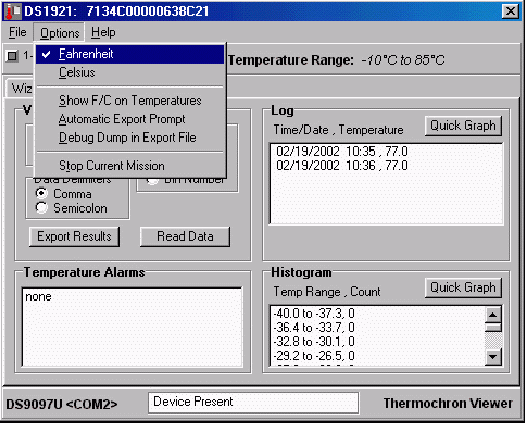Click the Device Present status field

(253, 402)
